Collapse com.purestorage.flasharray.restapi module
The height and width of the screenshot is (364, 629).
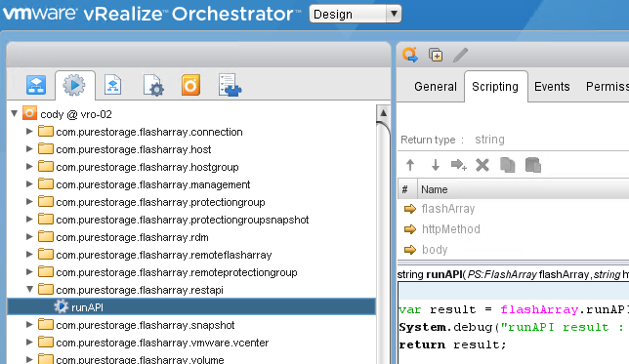(x=29, y=289)
